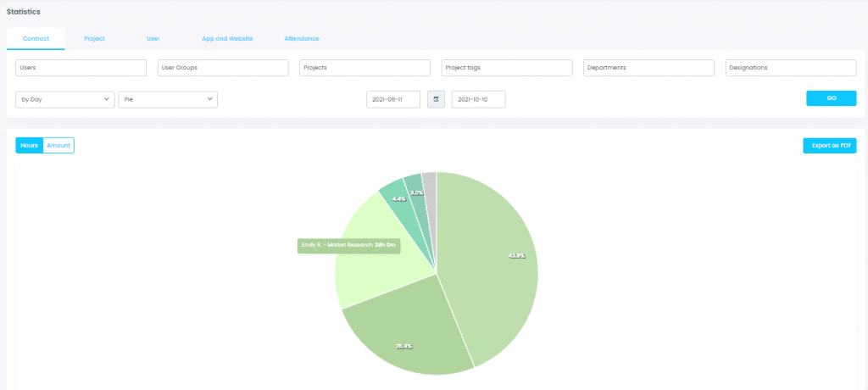Open the Attendance tab
Image resolution: width=868 pixels, height=390 pixels.
click(302, 39)
